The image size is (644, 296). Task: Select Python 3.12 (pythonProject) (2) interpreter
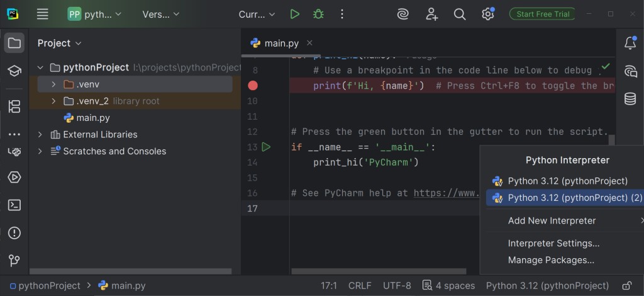pyautogui.click(x=574, y=198)
